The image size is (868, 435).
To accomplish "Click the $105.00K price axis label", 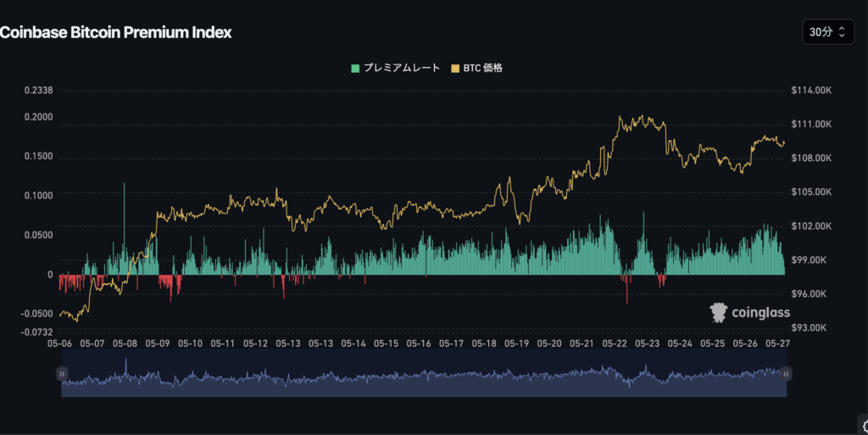I will point(811,192).
